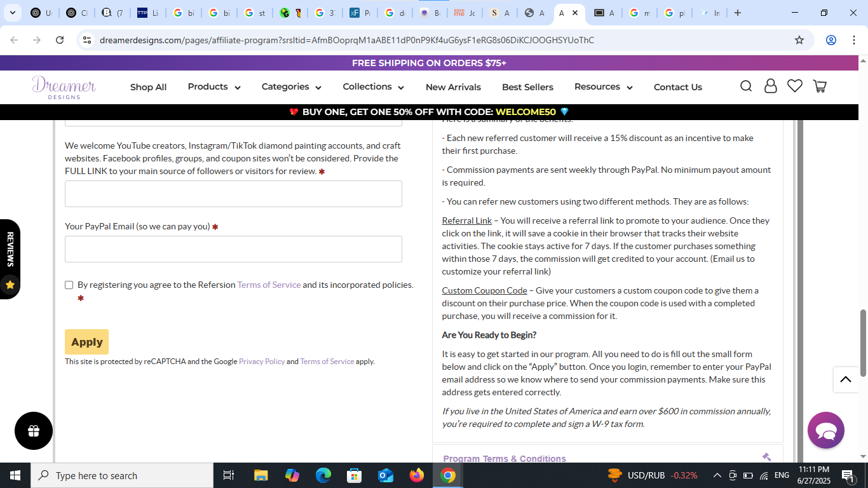Show hidden system tray icons
This screenshot has height=488, width=868.
(x=717, y=475)
